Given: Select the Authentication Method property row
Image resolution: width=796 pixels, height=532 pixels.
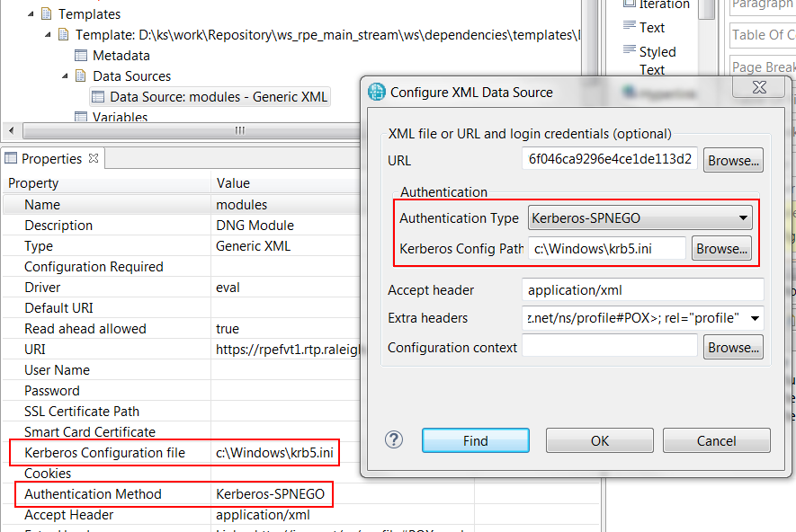Looking at the screenshot, I should click(93, 494).
